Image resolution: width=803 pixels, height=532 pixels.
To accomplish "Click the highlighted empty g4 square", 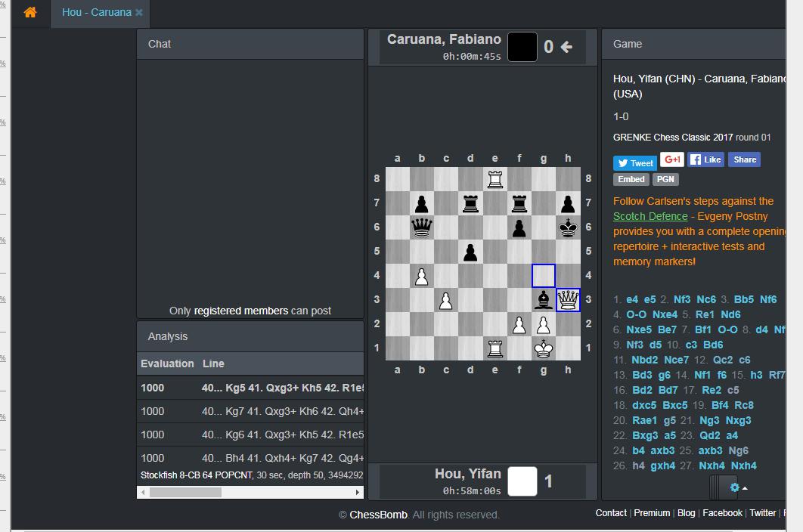I will 544,276.
